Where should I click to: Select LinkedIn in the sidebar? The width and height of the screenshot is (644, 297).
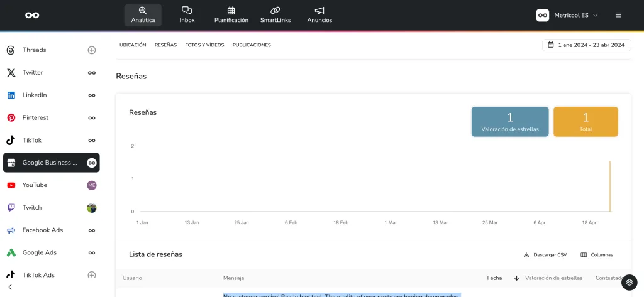(52, 95)
